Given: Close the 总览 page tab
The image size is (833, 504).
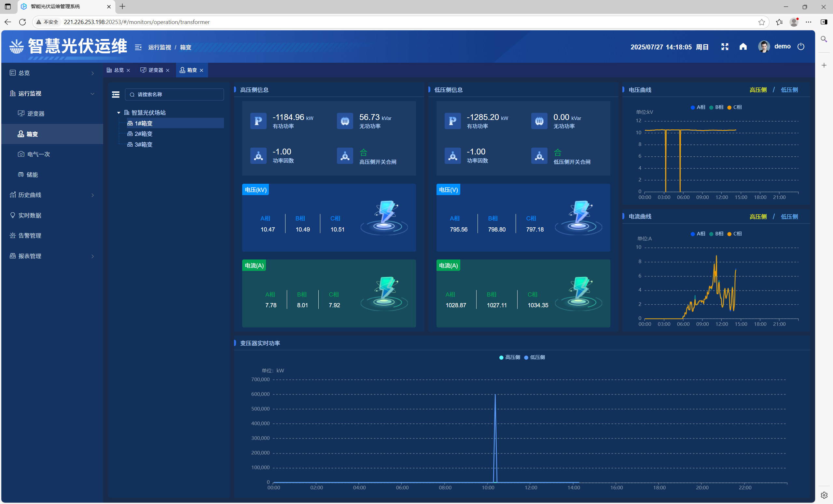Looking at the screenshot, I should pos(129,70).
